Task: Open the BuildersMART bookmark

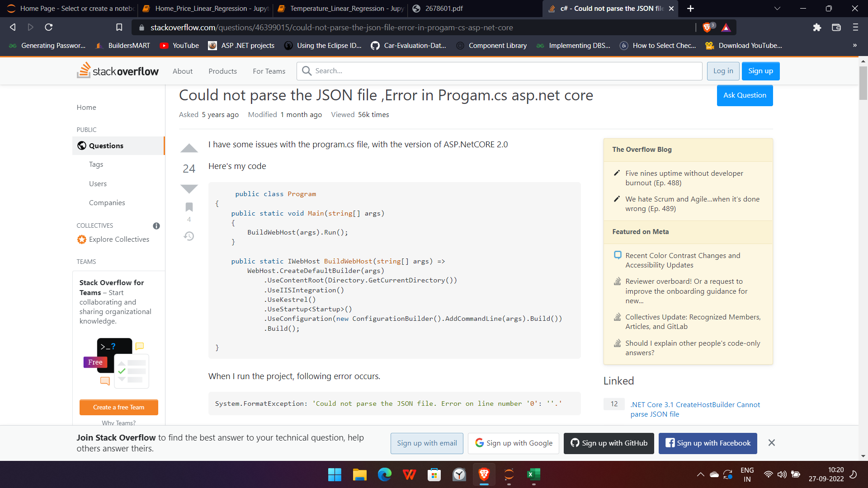Action: 123,45
